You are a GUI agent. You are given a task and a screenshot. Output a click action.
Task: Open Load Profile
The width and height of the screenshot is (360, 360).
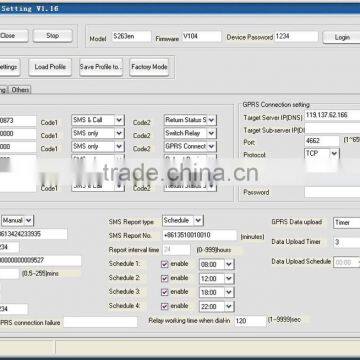50,67
